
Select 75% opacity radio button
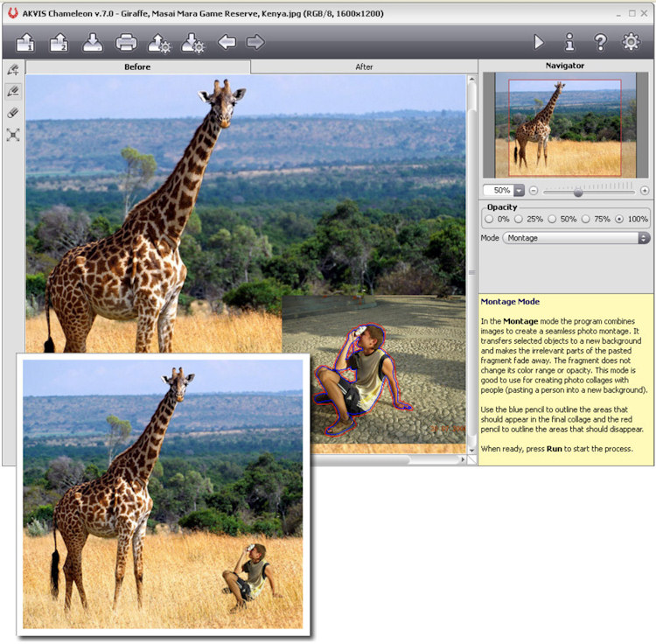pos(586,219)
